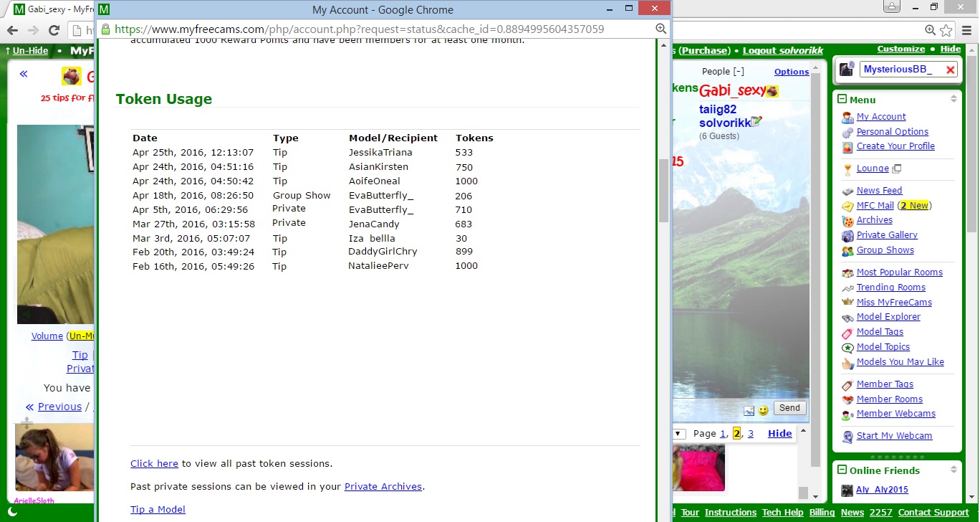
Task: Click the Trending Rooms icon
Action: [x=847, y=288]
